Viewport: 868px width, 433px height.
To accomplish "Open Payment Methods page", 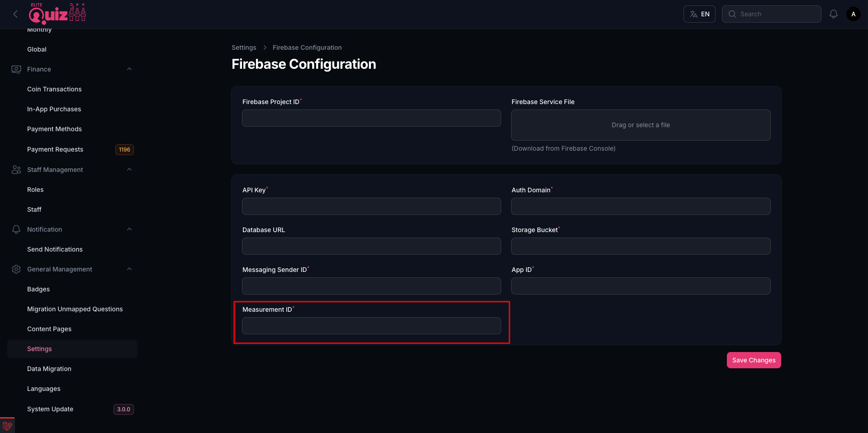I will point(54,129).
